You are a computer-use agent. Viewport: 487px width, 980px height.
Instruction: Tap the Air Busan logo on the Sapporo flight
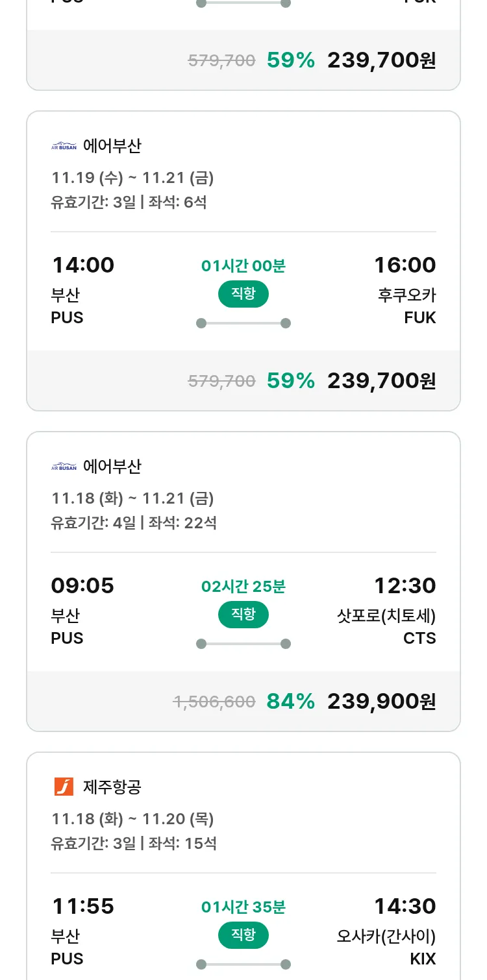pos(64,467)
